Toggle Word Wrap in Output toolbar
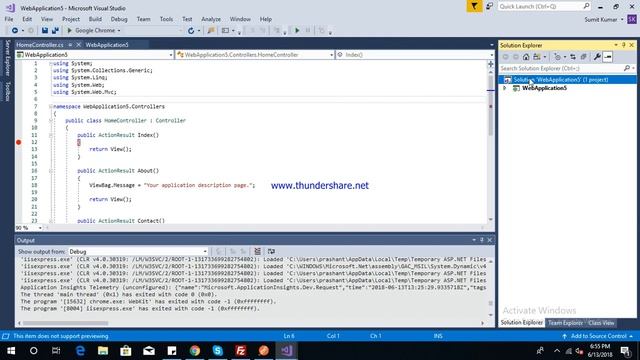 coord(271,251)
